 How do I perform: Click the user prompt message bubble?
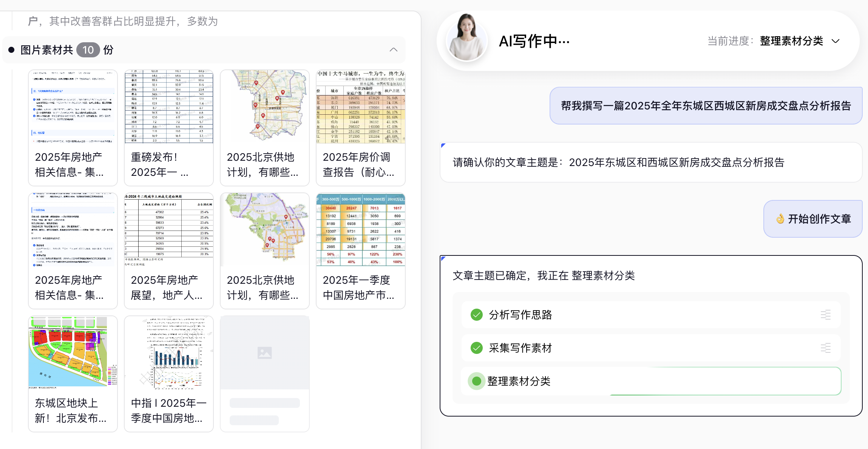click(706, 106)
